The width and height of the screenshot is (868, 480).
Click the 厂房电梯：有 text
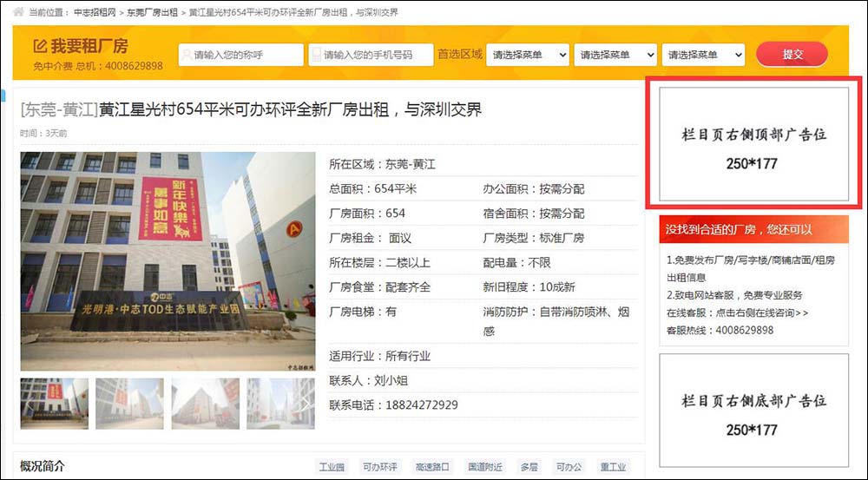(363, 312)
